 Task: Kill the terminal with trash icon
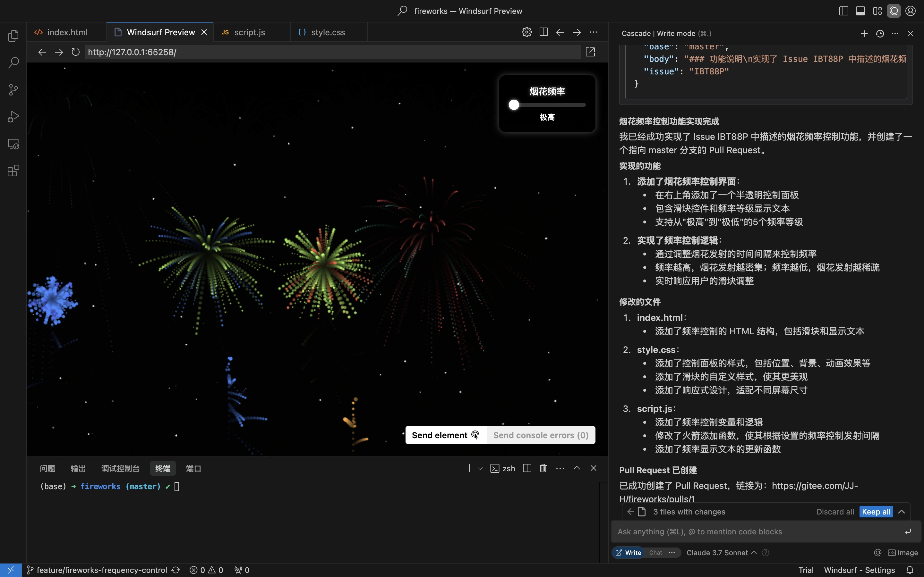543,468
